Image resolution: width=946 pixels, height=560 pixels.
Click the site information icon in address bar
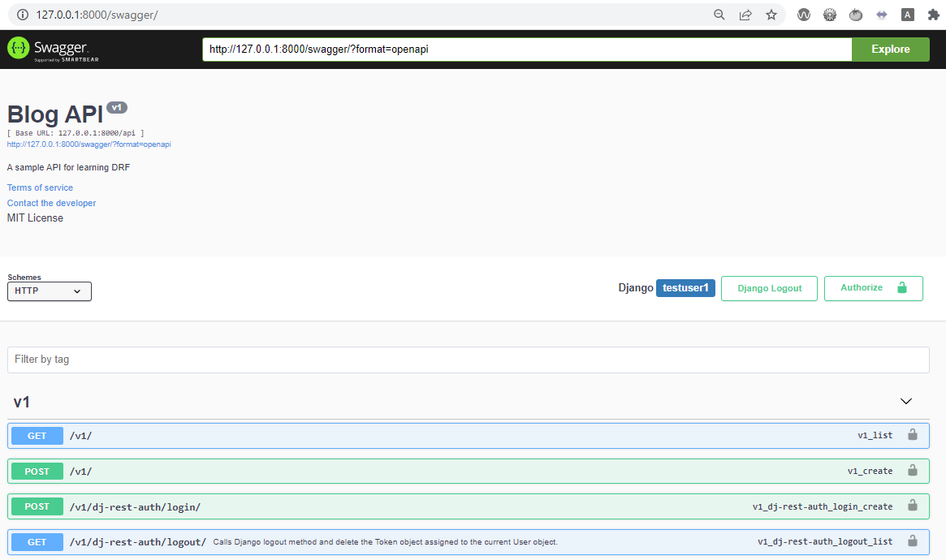point(22,15)
